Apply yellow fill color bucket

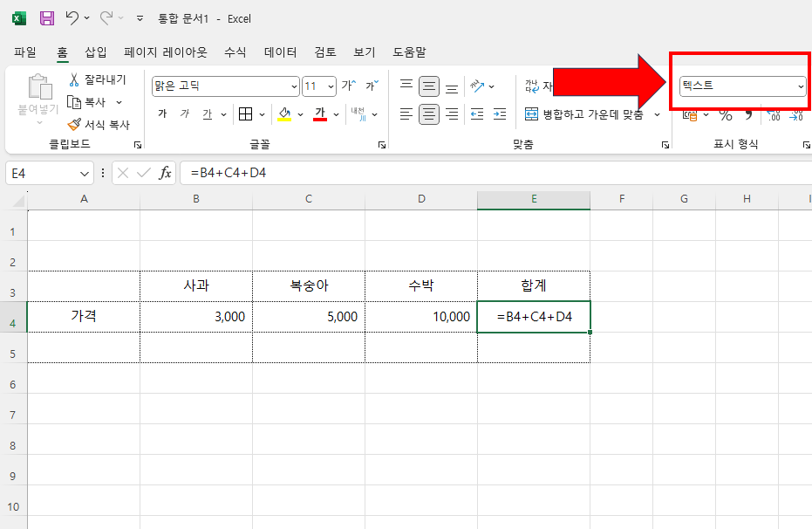(284, 114)
